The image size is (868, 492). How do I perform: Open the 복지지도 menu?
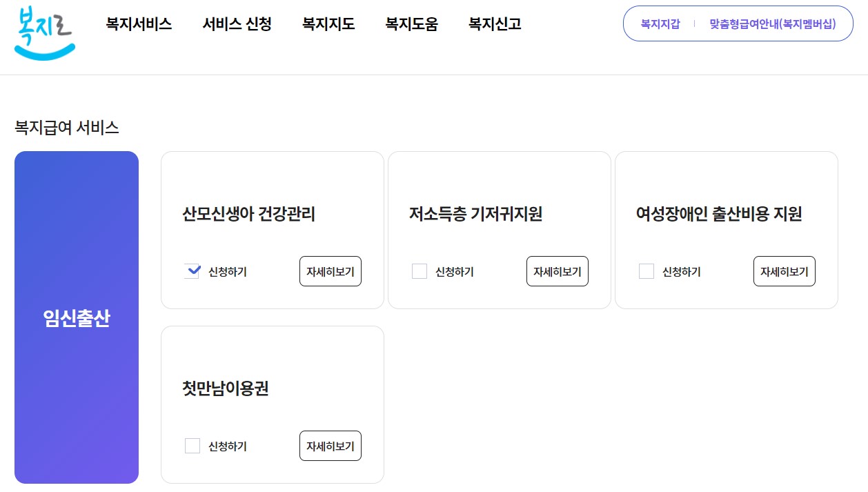327,23
